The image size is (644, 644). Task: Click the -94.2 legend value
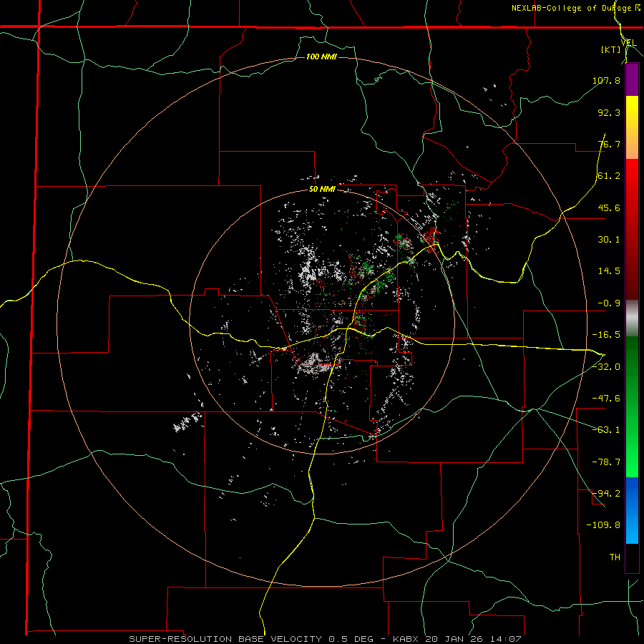(606, 493)
